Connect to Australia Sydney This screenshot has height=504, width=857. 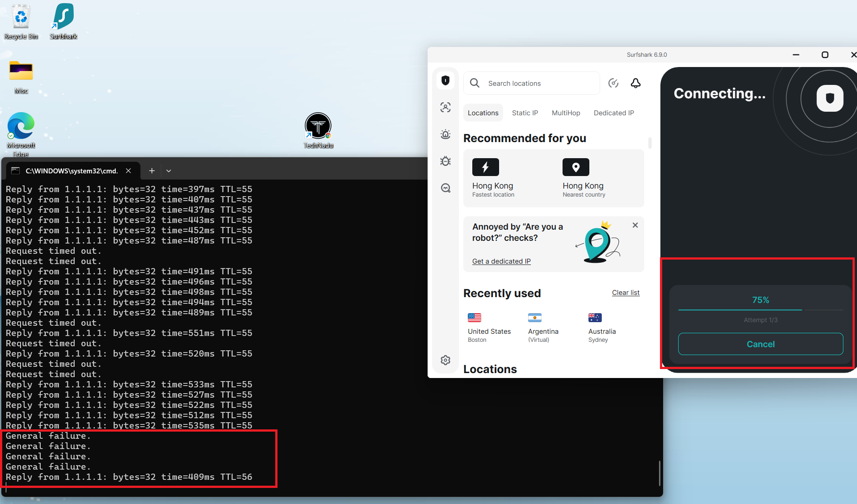click(x=602, y=328)
